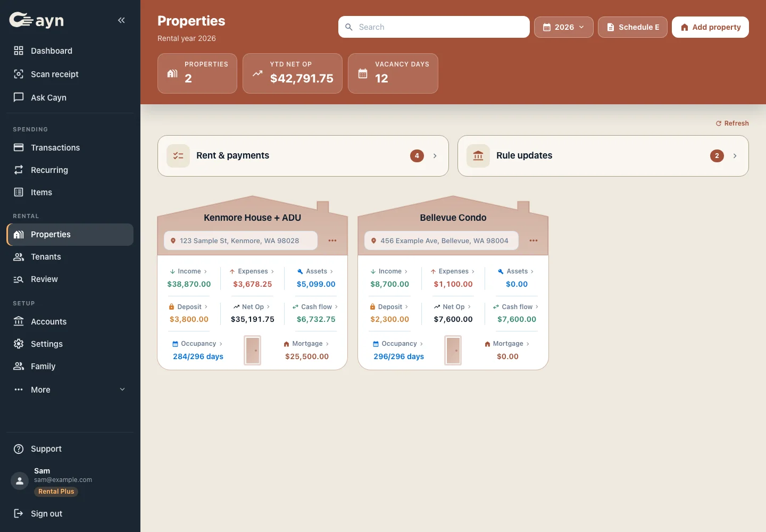
Task: Sign out of the account
Action: (70, 513)
